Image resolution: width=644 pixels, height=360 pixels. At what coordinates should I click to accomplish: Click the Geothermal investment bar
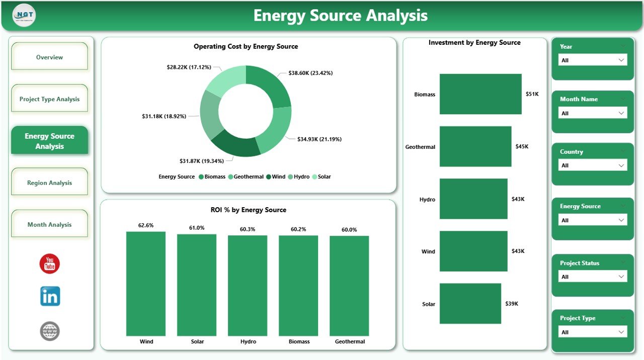[x=475, y=146]
